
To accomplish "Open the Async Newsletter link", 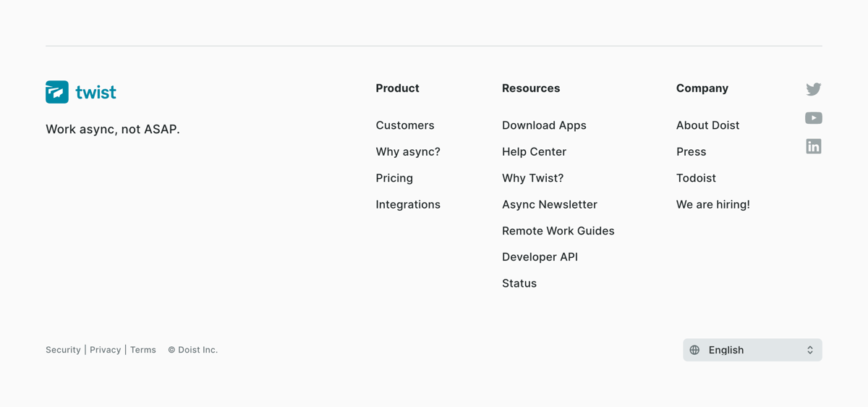I will (x=550, y=204).
